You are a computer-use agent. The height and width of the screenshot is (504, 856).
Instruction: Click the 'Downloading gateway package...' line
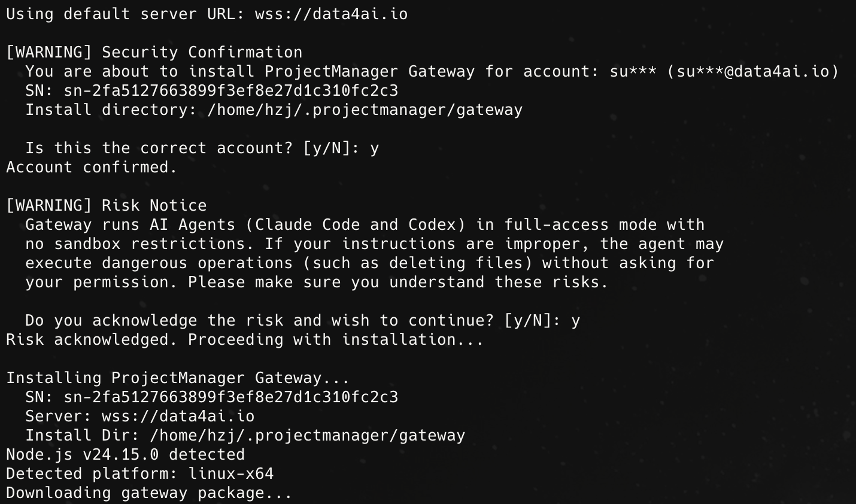point(149,493)
